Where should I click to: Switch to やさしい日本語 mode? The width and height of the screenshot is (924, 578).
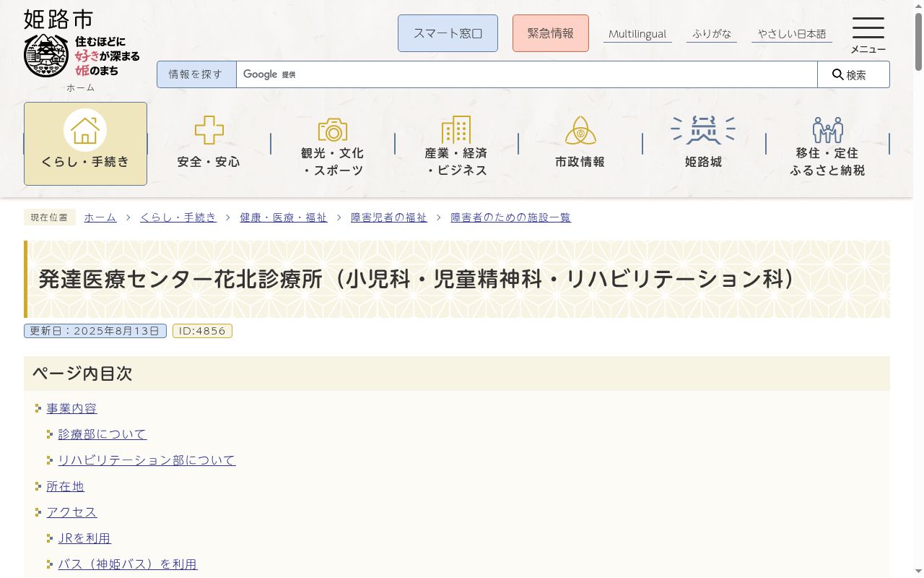pos(792,34)
